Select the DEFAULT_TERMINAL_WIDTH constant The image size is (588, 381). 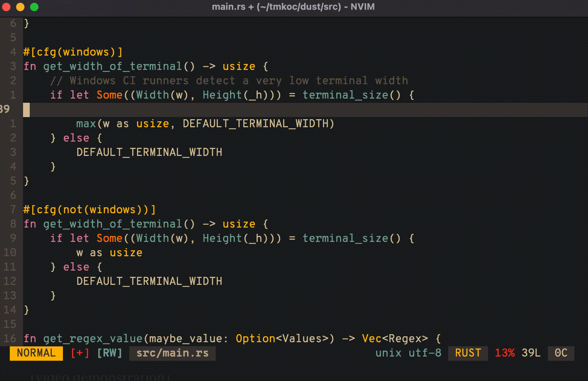[149, 152]
